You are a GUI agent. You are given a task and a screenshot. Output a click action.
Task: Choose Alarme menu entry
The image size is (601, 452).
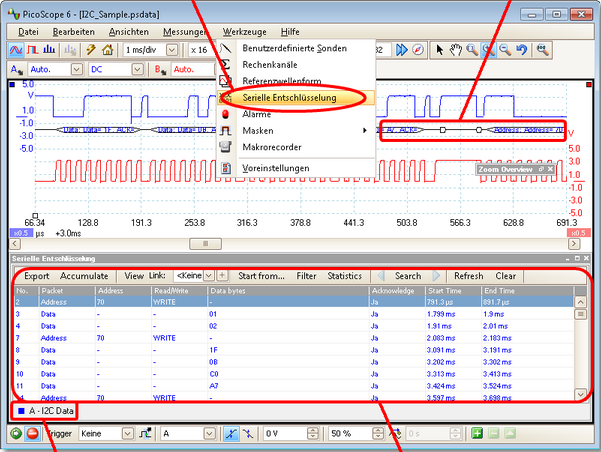[x=295, y=114]
